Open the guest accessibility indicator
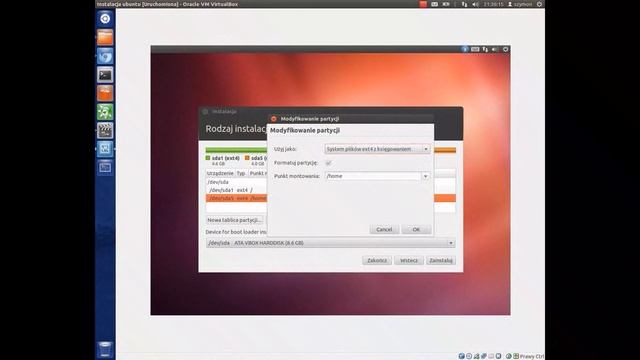The width and height of the screenshot is (640, 360). pos(465,49)
